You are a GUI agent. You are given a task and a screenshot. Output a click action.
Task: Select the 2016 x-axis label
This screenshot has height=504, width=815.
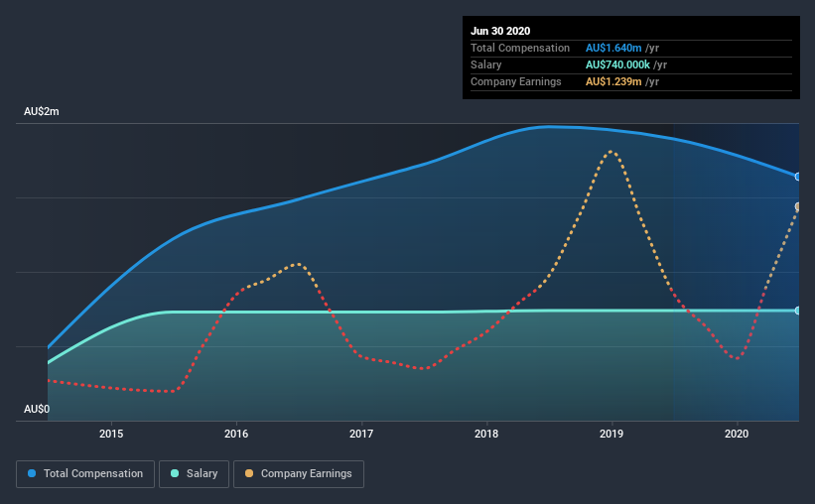pos(236,434)
